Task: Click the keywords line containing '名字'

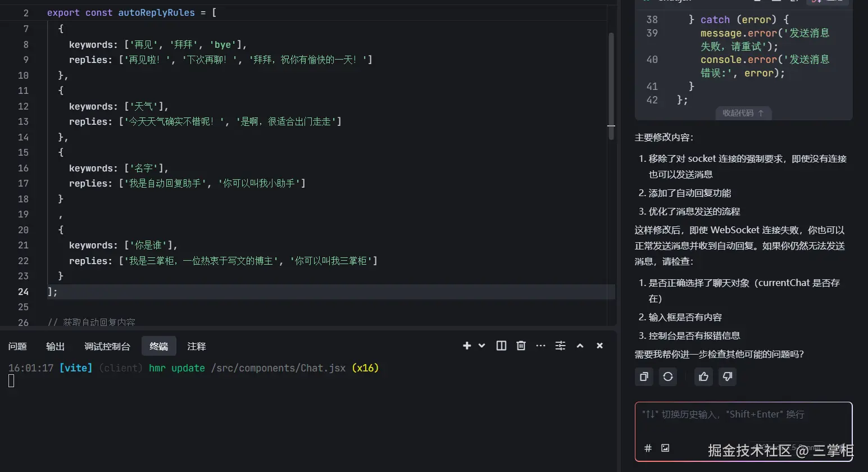Action: pos(119,168)
